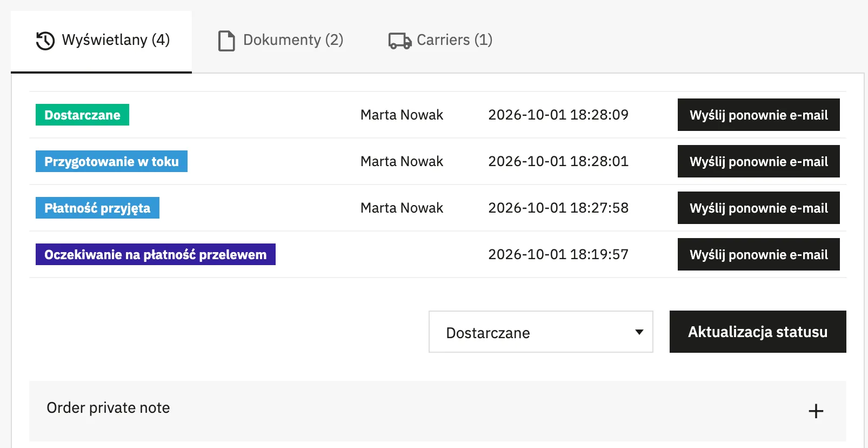Resend e-mail for the Dostarczane status row

(759, 115)
